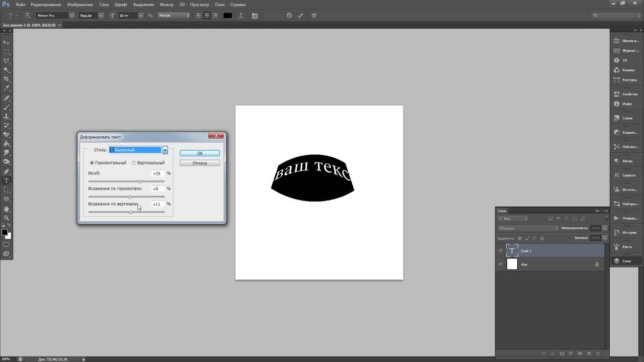Open the Резкое anti-aliasing dropdown

[x=174, y=16]
